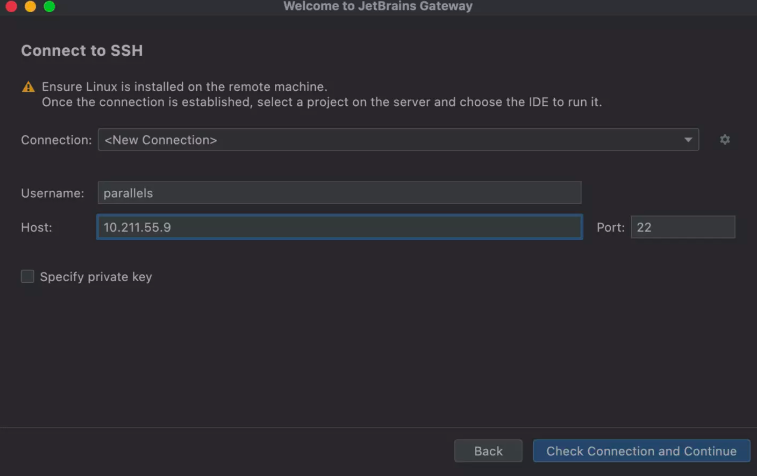
Task: Click the Ensure Linux is installed warning text
Action: pos(184,87)
